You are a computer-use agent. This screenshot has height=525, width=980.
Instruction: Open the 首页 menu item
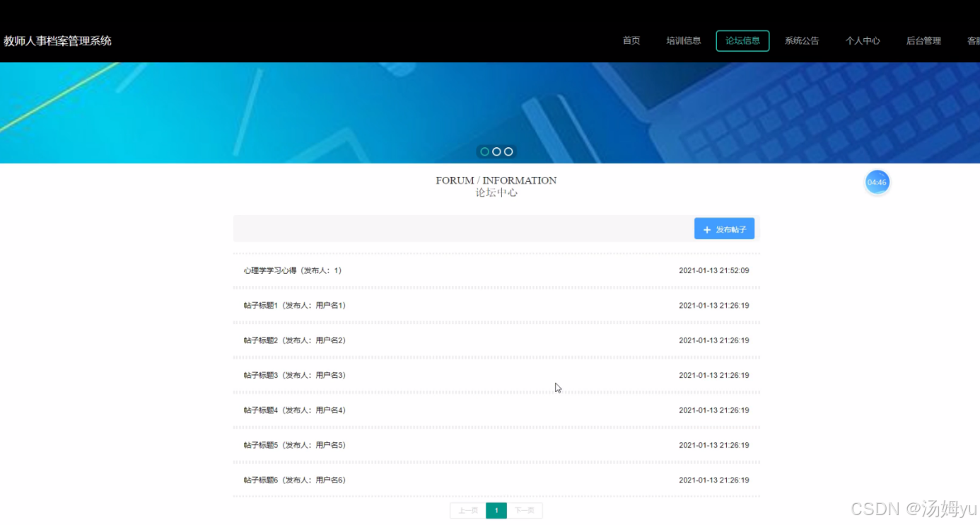coord(631,41)
